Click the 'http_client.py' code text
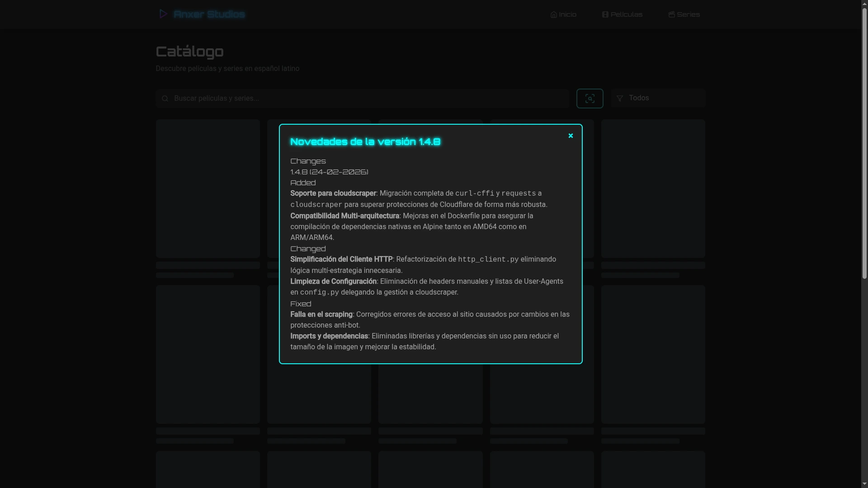This screenshot has height=488, width=868. click(x=488, y=259)
